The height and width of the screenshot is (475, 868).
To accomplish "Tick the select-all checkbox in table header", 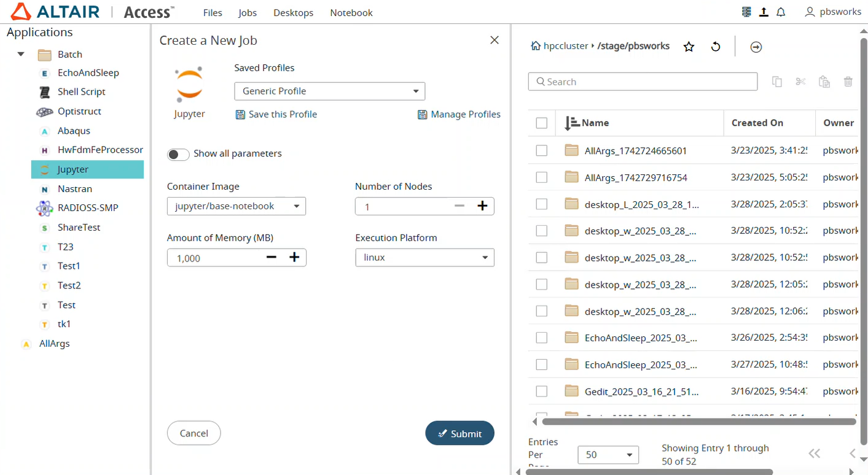I will click(541, 123).
